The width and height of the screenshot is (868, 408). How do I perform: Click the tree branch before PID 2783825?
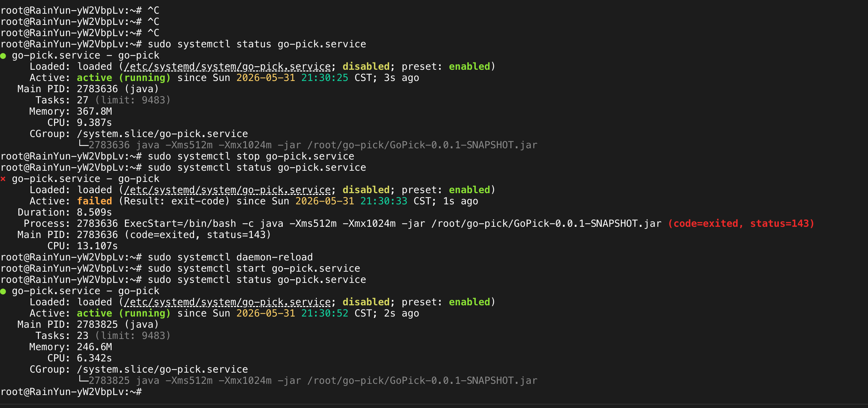click(83, 380)
